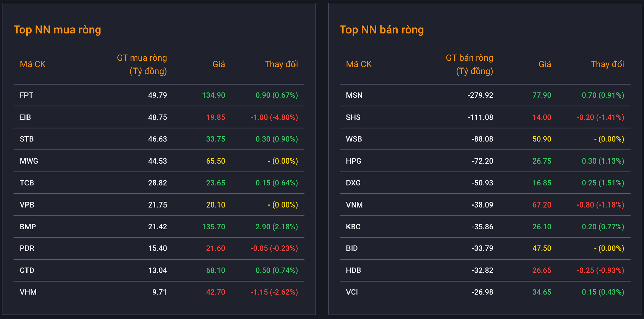The height and width of the screenshot is (319, 644).
Task: Click PDR change '-0.05 (-0.23%)'
Action: pyautogui.click(x=274, y=248)
